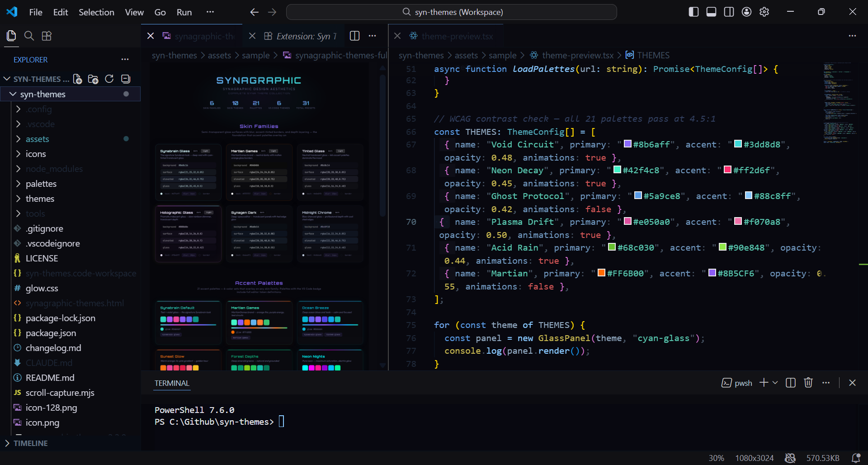The image size is (868, 465).
Task: Click the command center search box
Action: 452,12
